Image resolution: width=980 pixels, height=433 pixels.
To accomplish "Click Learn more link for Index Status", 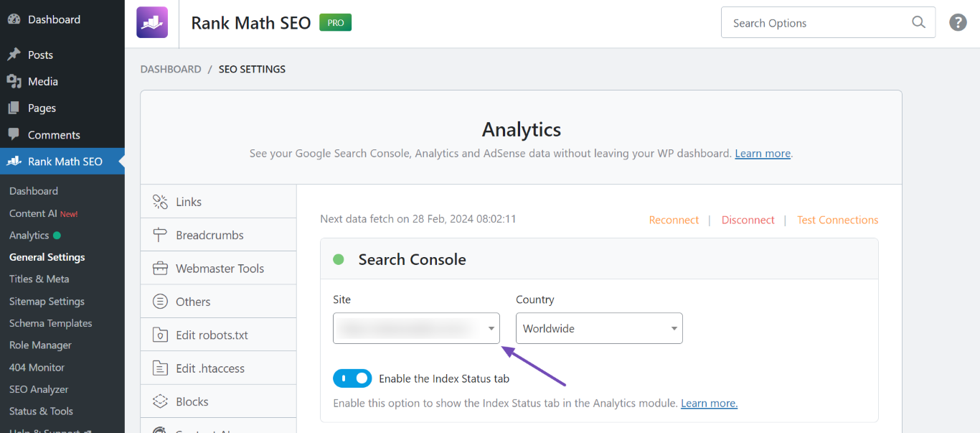I will tap(709, 404).
